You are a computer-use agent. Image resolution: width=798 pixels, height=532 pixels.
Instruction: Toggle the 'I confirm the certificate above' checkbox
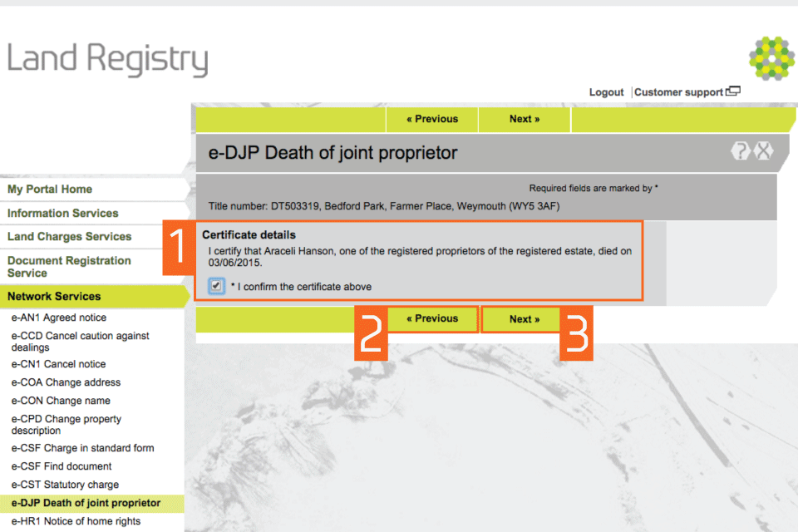216,286
